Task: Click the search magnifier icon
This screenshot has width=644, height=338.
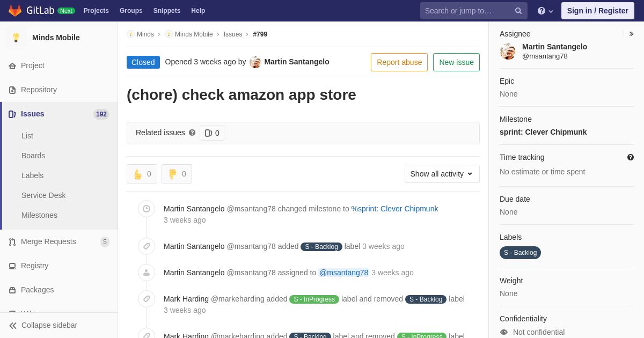Action: point(518,11)
